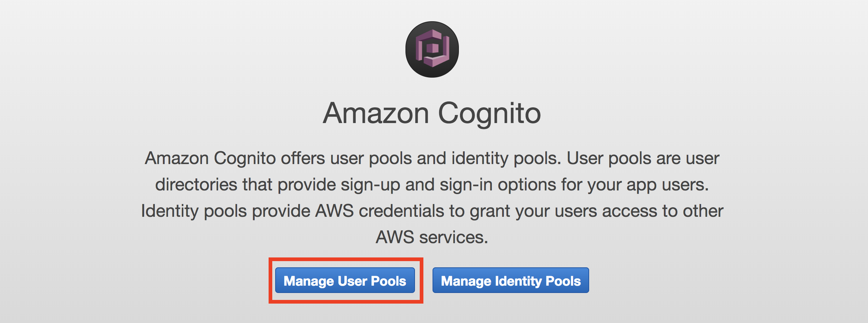Go to user pools management

pyautogui.click(x=345, y=280)
